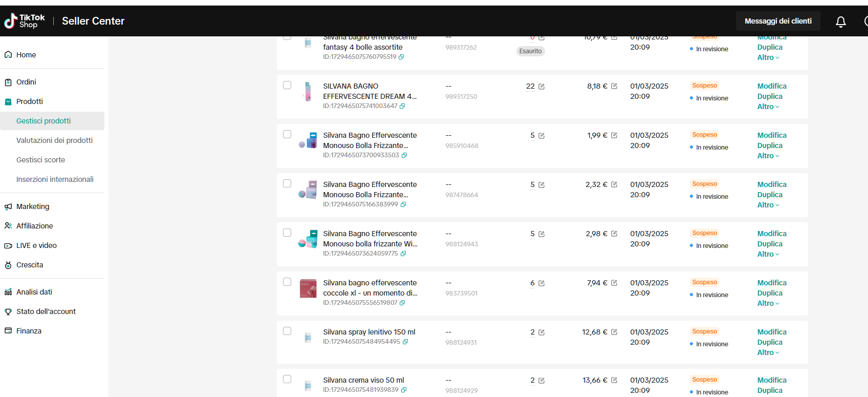Edit price 1,99 € pencil icon
This screenshot has height=397, width=868.
point(614,135)
